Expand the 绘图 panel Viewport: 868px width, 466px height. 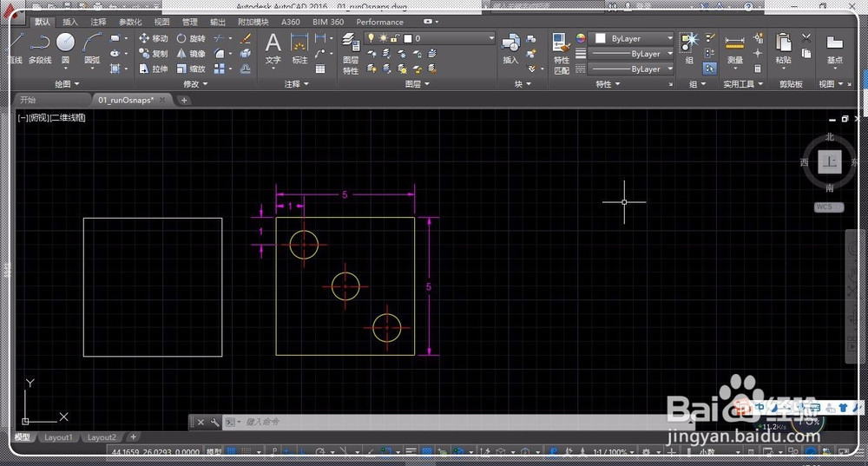tap(67, 84)
